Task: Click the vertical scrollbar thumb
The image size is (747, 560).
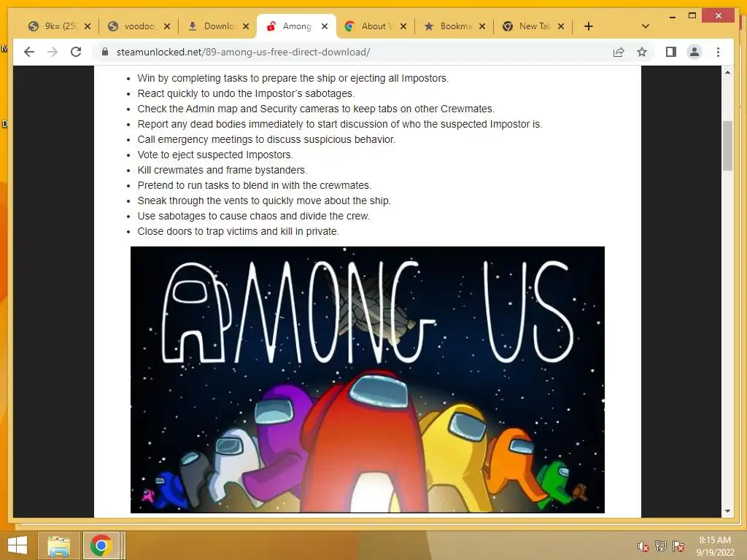Action: click(x=727, y=145)
